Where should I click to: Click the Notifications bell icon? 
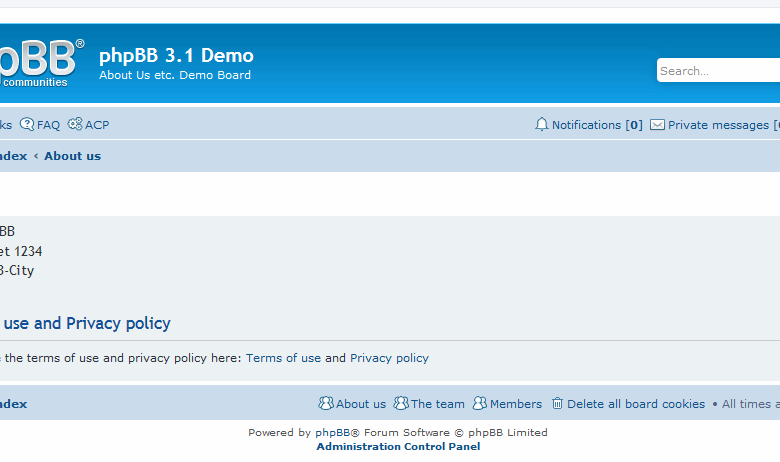pyautogui.click(x=542, y=125)
